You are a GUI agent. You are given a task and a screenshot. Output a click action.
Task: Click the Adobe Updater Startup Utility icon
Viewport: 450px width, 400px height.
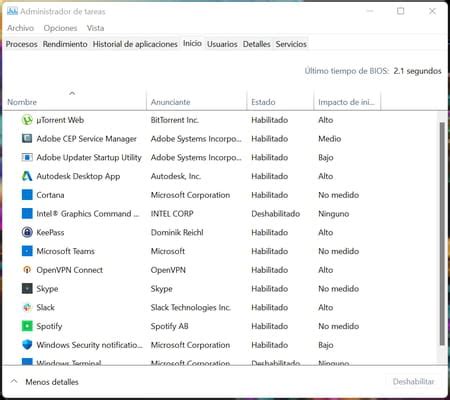[27, 157]
